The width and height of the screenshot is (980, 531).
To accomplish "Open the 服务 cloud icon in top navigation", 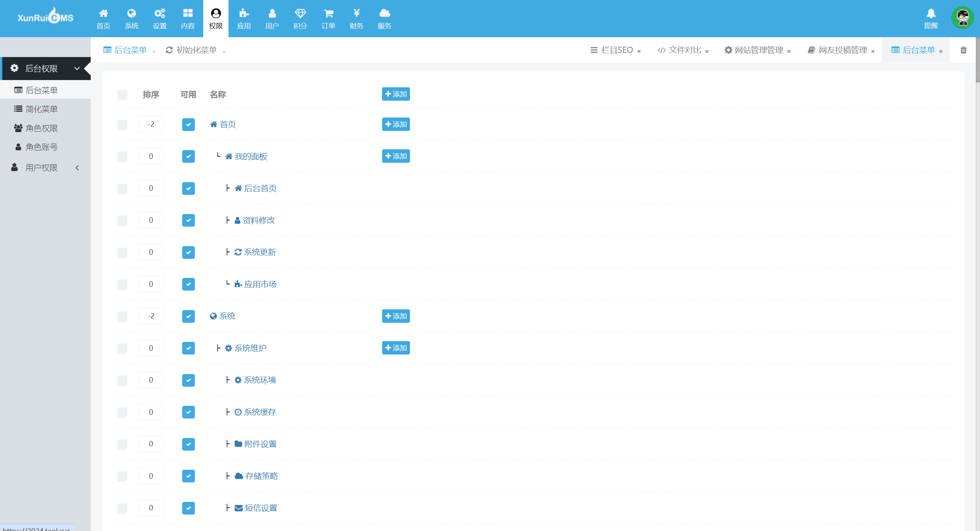I will coord(384,13).
